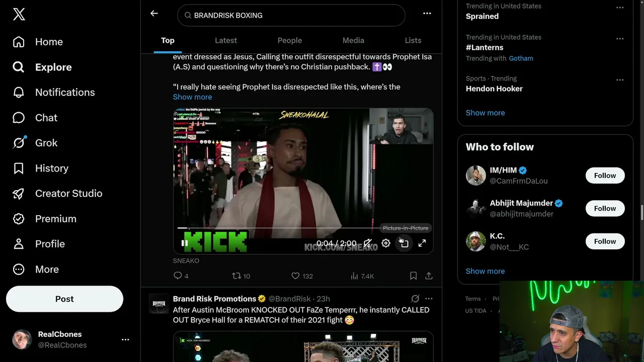Switch to the Top tab
Screen dimensions: 644x362
coord(168,40)
